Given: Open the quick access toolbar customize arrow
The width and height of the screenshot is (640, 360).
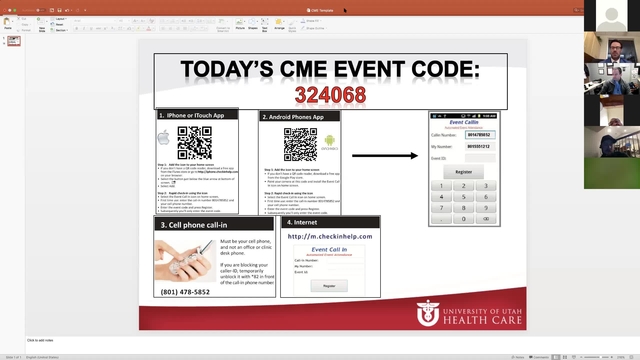Looking at the screenshot, I should [x=85, y=10].
